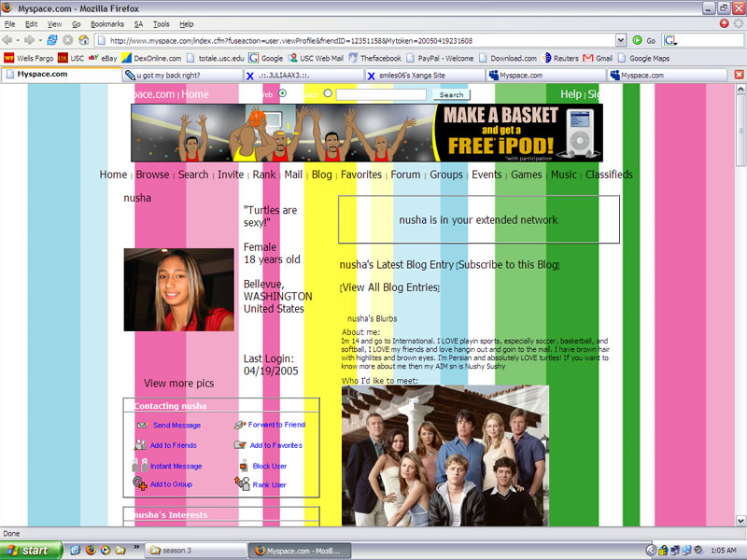Open the Music navigation link

[564, 175]
